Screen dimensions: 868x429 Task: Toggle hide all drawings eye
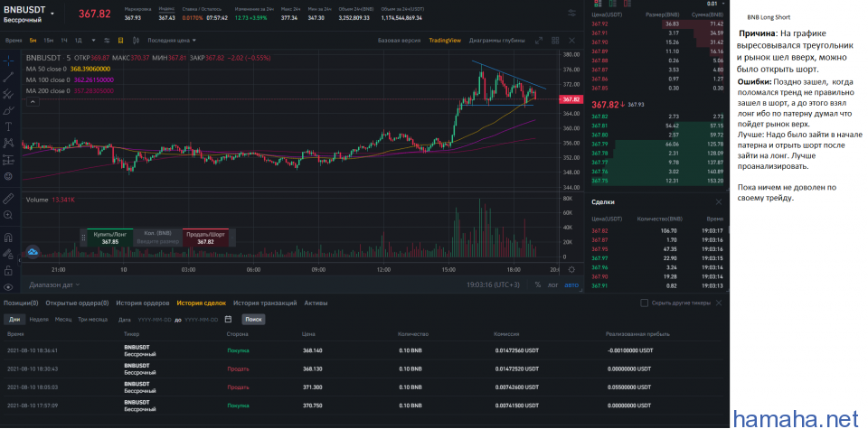coord(8,287)
